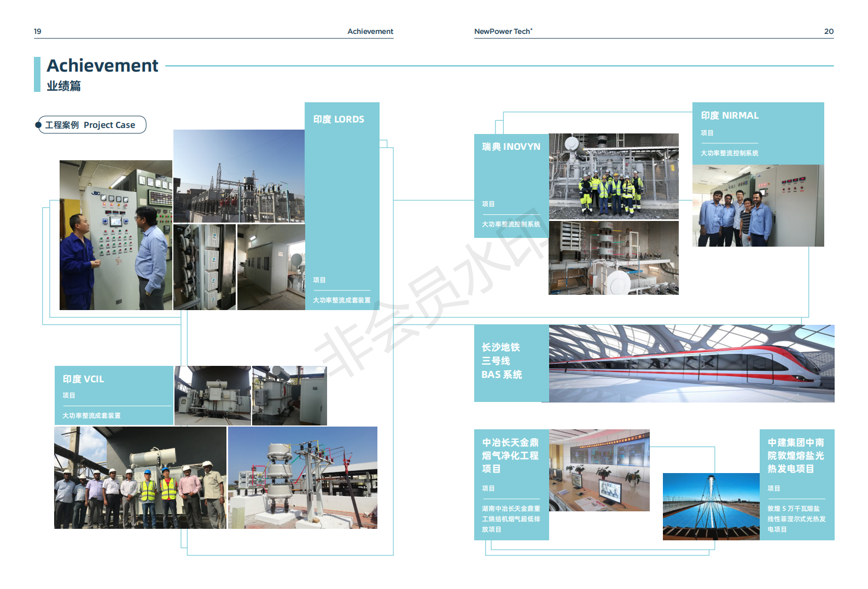Viewport: 868px width, 589px height.
Task: Open INOVYN indoor equipment hall photo
Action: (x=614, y=258)
